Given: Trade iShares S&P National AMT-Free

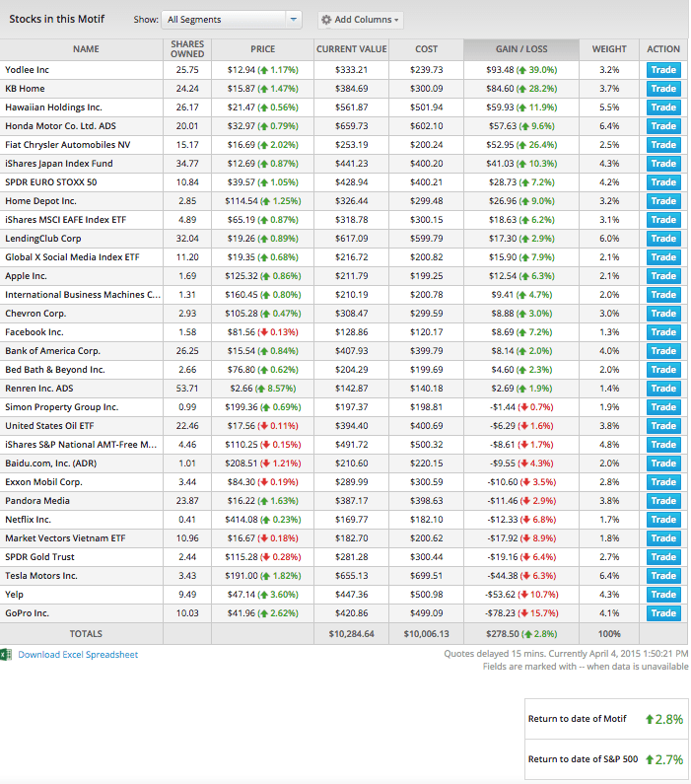Looking at the screenshot, I should pyautogui.click(x=663, y=445).
